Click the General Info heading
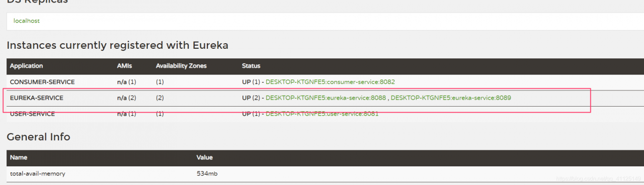The image size is (644, 185). pos(39,137)
